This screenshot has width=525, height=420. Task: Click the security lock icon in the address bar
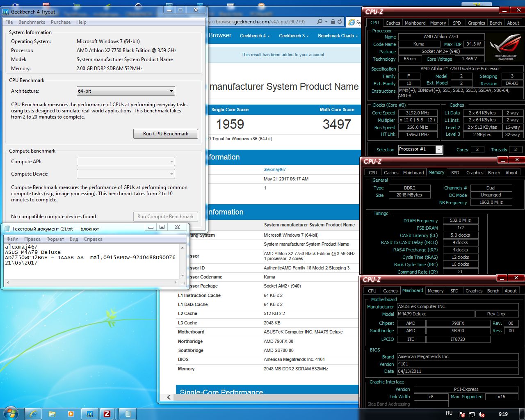[333, 22]
